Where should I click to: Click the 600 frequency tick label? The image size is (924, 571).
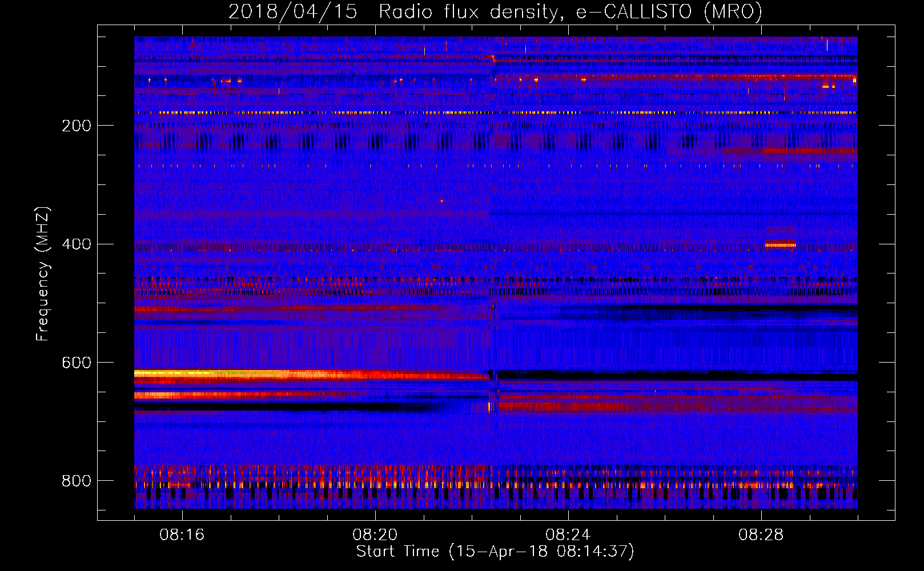pyautogui.click(x=77, y=363)
